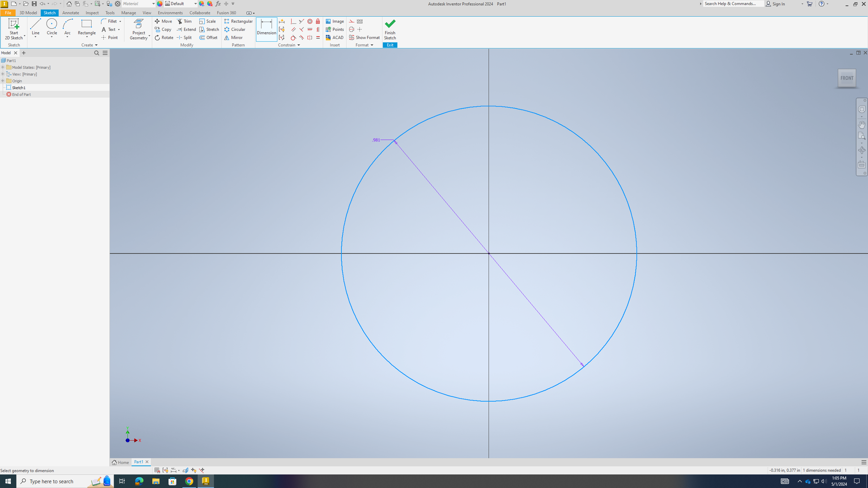Click the Exit button
The height and width of the screenshot is (488, 868).
(x=390, y=45)
